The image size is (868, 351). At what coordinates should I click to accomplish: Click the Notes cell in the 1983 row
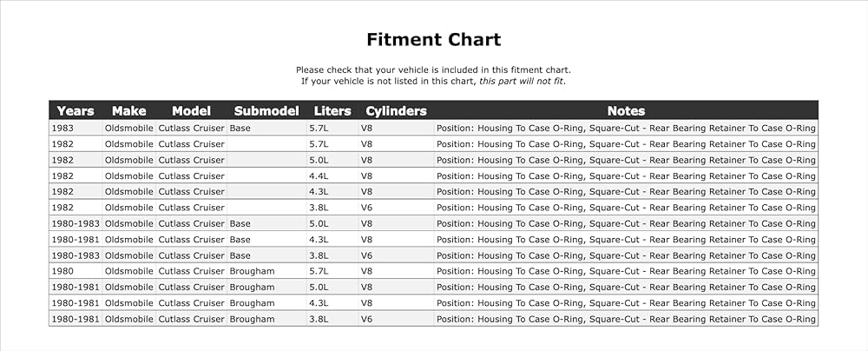[626, 128]
